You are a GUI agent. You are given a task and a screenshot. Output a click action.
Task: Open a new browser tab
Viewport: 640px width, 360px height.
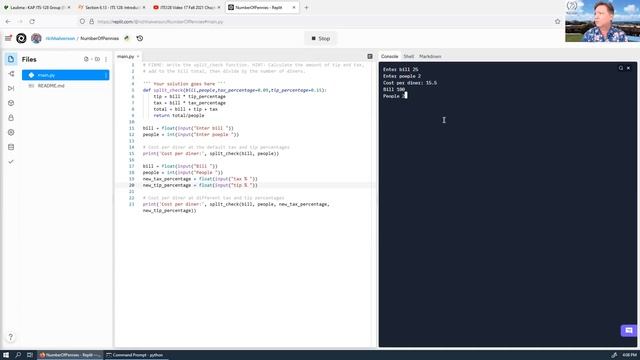(306, 7)
